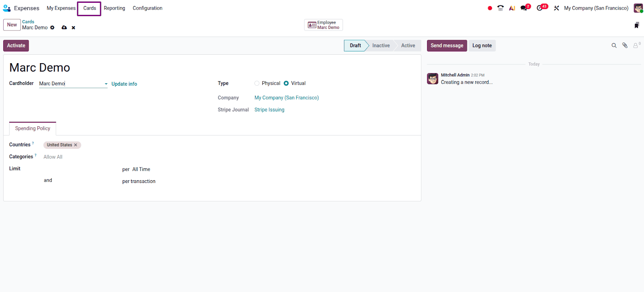644x292 pixels.
Task: Open the gear actions menu
Action: tap(52, 28)
